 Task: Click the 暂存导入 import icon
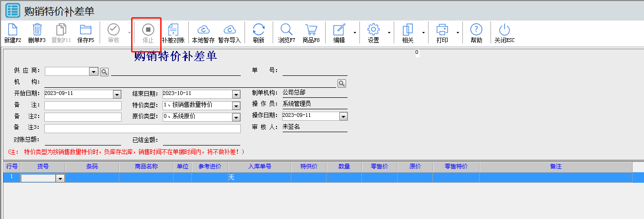coord(229,30)
